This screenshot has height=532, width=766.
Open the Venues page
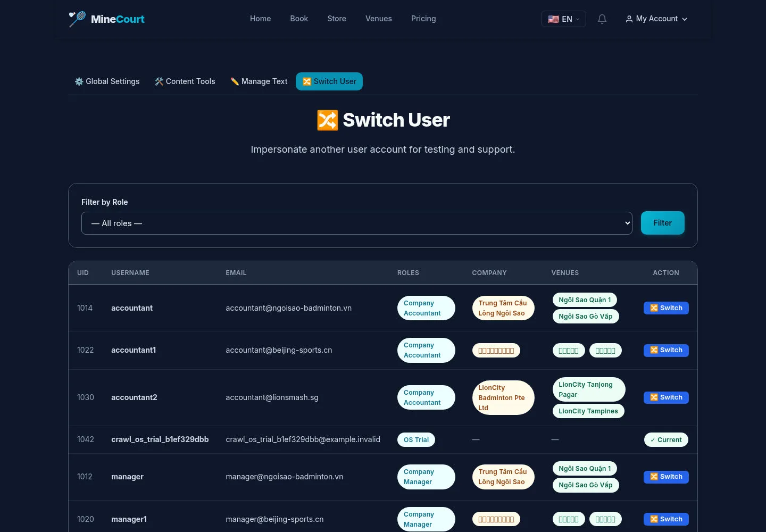(379, 19)
